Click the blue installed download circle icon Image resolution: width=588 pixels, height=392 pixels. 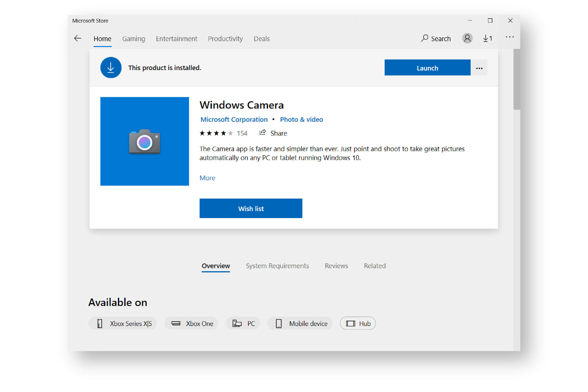coord(111,67)
